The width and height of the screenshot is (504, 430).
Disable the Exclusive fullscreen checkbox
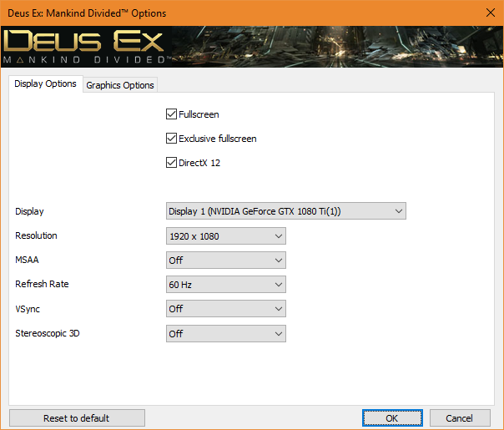pos(171,139)
